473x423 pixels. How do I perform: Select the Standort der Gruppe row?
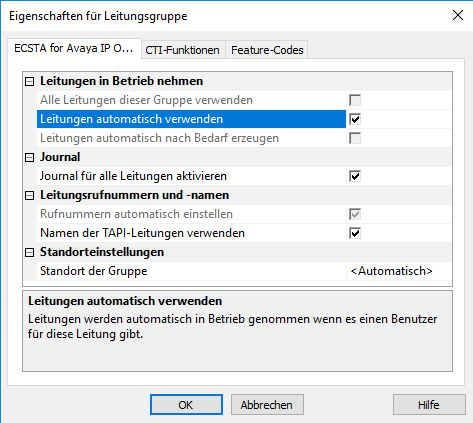click(x=244, y=271)
